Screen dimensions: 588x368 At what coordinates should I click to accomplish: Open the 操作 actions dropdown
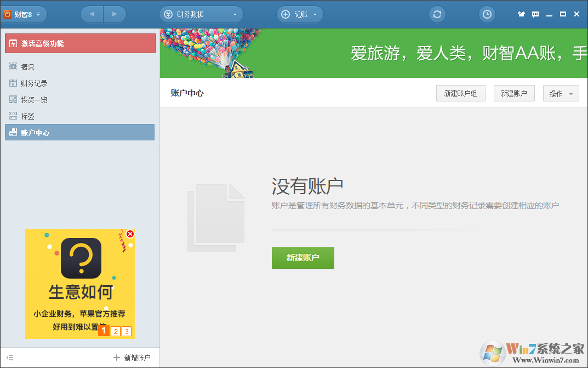(561, 93)
